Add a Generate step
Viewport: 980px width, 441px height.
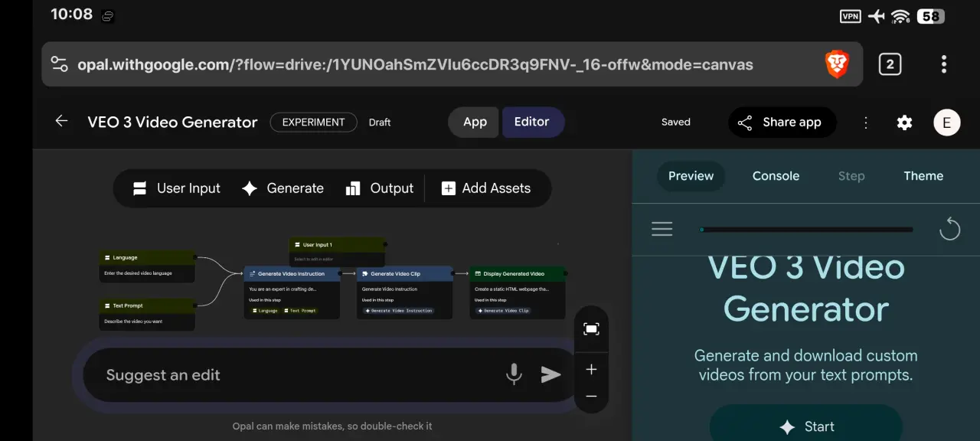(283, 188)
